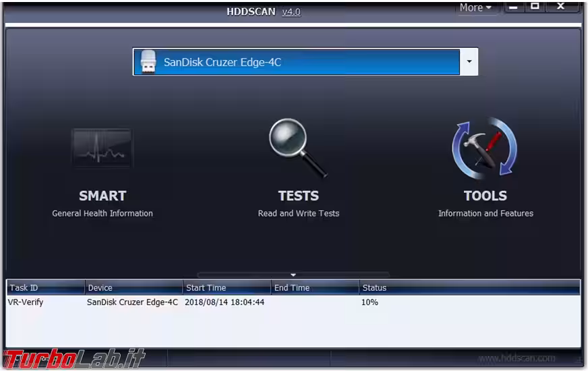
Task: Open the TOOLS hammer and screwdriver icon
Action: point(485,148)
